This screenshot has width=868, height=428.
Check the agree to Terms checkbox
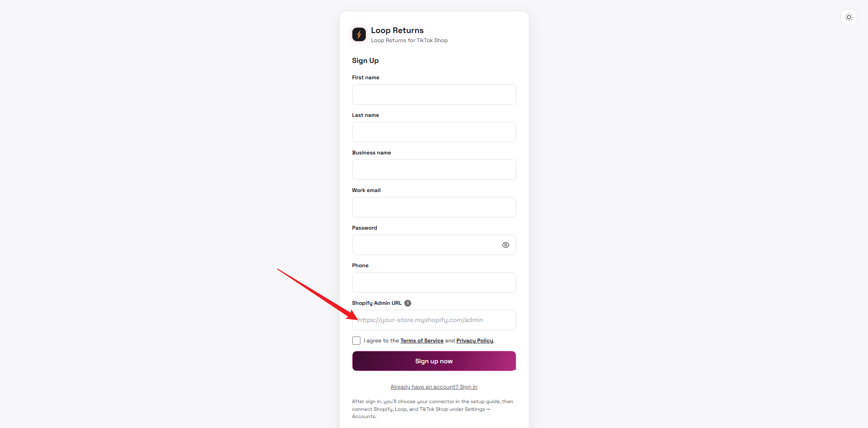click(x=356, y=341)
